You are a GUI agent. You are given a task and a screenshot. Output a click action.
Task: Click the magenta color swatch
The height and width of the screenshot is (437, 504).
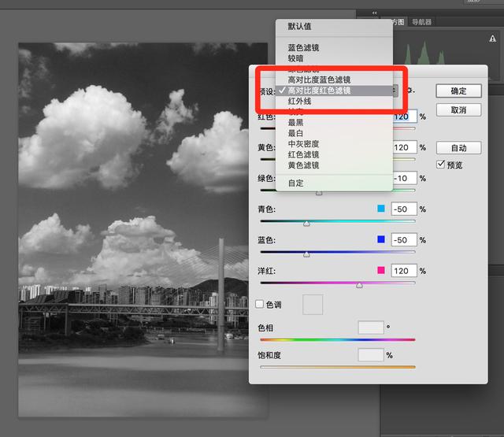pos(381,270)
